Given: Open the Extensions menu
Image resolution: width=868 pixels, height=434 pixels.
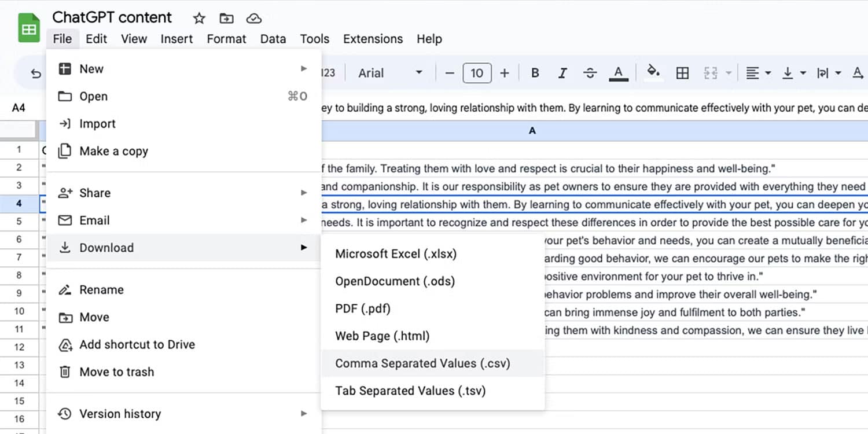Looking at the screenshot, I should tap(372, 39).
